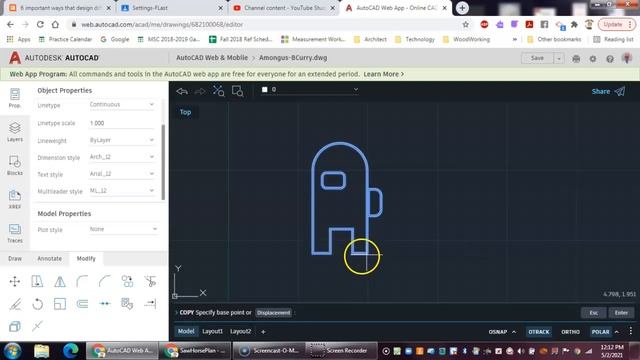Image resolution: width=640 pixels, height=360 pixels.
Task: Select the Mirror tool
Action: [60, 281]
